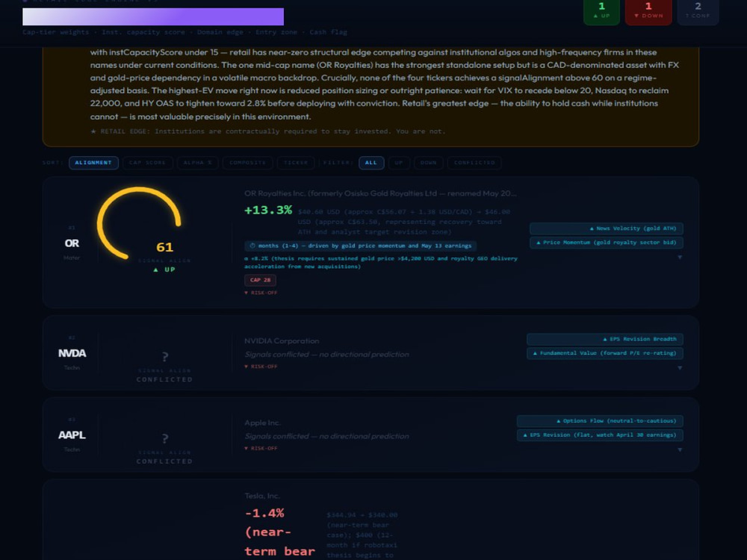The width and height of the screenshot is (747, 560).
Task: Filter to Down predictions only
Action: [x=428, y=163]
